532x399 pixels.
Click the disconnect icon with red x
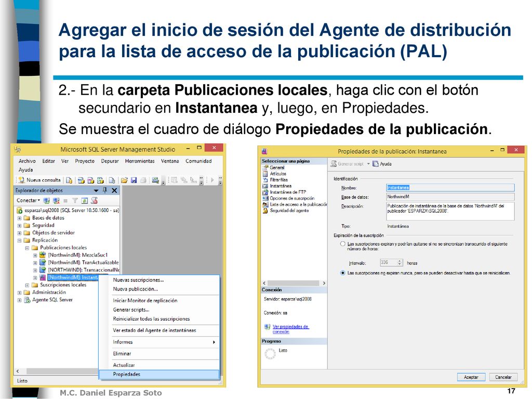[x=56, y=201]
